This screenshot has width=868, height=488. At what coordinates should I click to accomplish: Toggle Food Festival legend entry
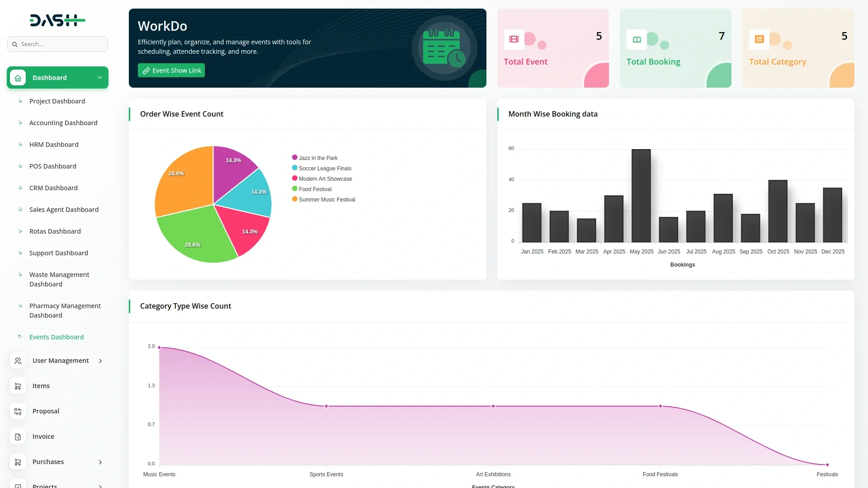[315, 189]
